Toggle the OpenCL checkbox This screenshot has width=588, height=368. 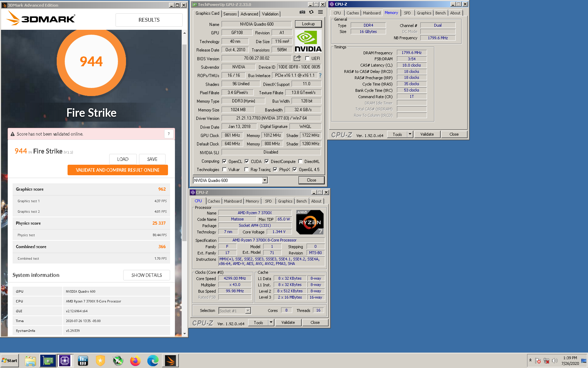[x=224, y=162]
